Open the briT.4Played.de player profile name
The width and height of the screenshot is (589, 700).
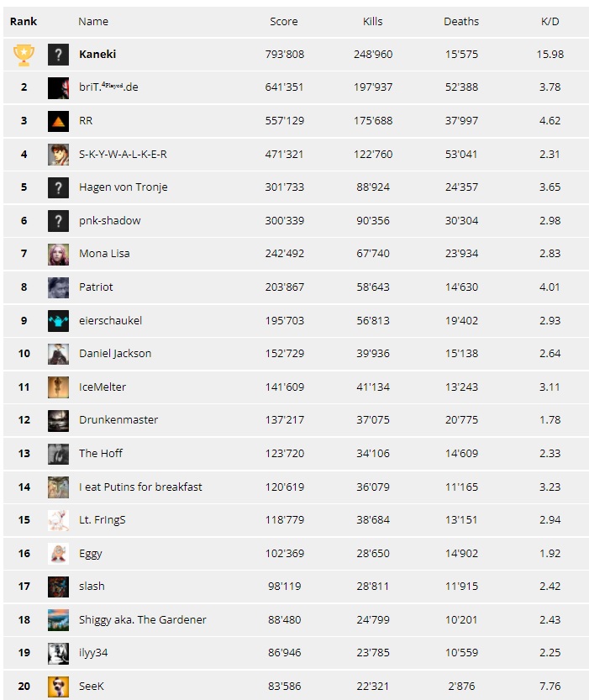[108, 87]
